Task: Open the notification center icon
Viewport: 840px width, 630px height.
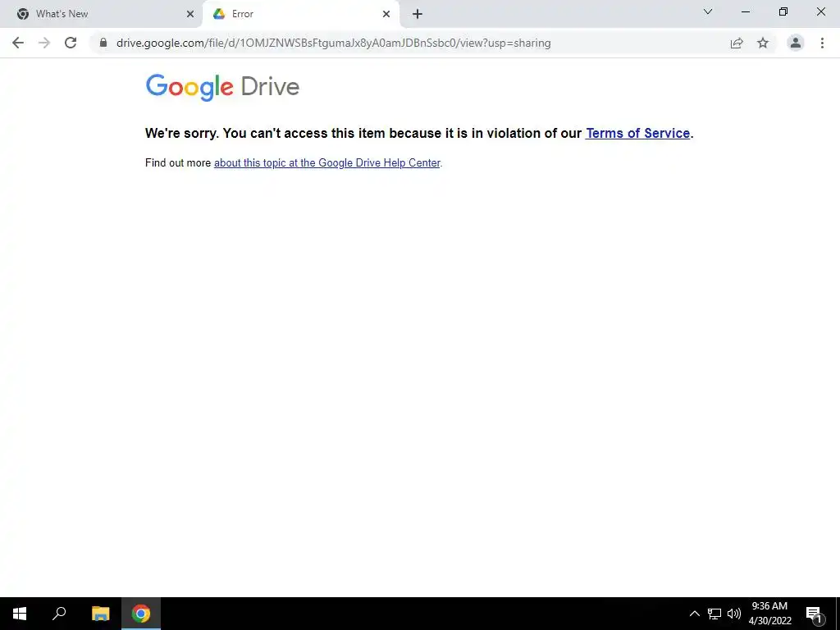Action: click(x=813, y=614)
